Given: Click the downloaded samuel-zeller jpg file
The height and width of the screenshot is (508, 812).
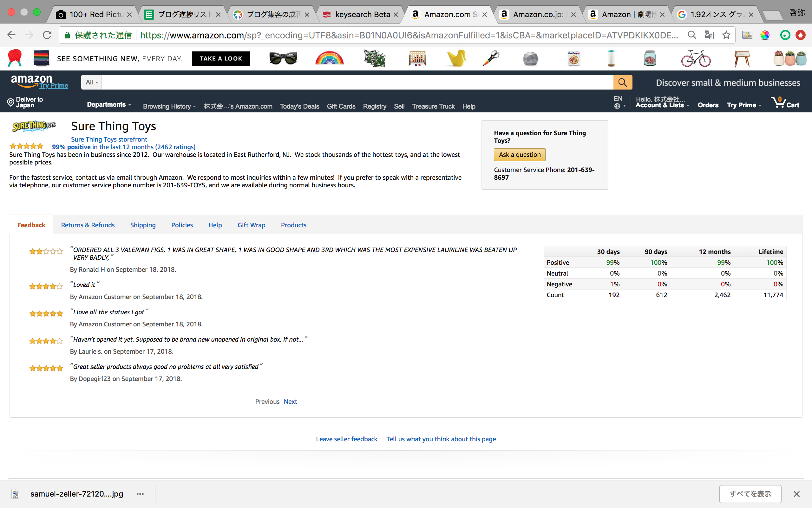Looking at the screenshot, I should click(76, 494).
